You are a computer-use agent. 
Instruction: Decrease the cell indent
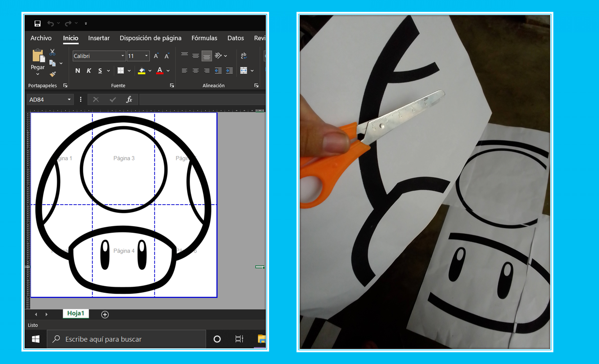click(x=218, y=71)
